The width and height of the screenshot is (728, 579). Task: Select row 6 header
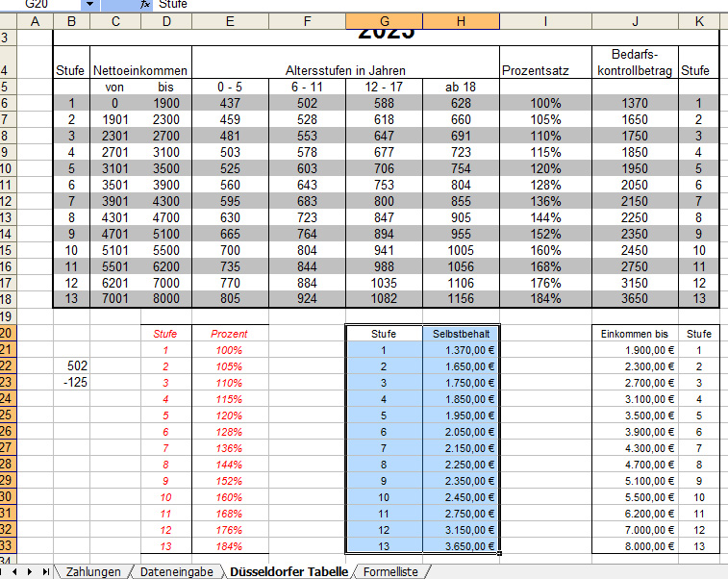click(8, 103)
